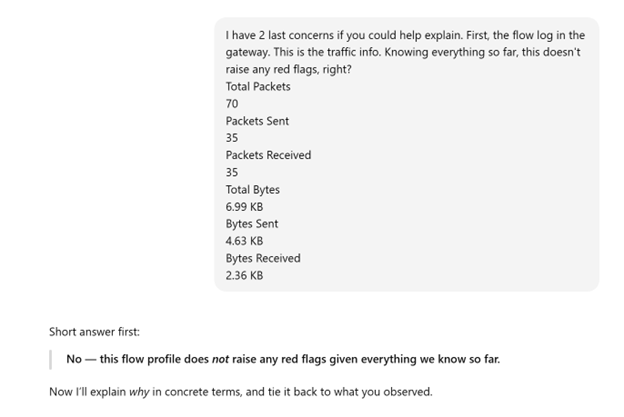This screenshot has height=417, width=624.
Task: Click the "Bytes Received" label
Action: pos(263,258)
